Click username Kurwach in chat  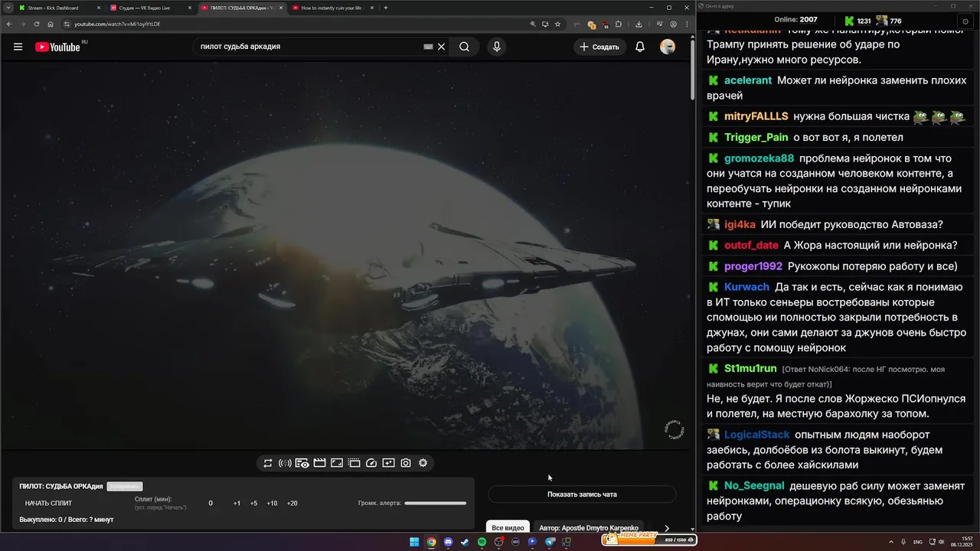pos(746,287)
